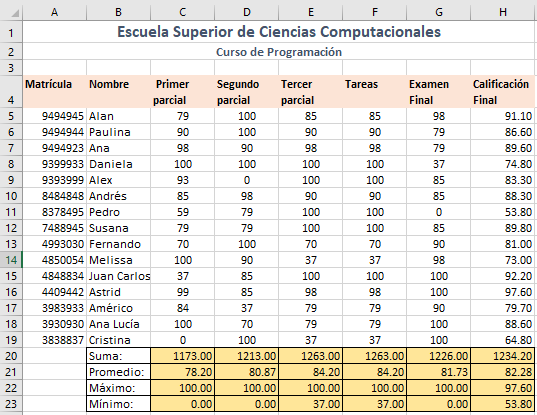This screenshot has height=415, width=537.
Task: Select the cell with name Juan Carlos
Action: [x=118, y=276]
